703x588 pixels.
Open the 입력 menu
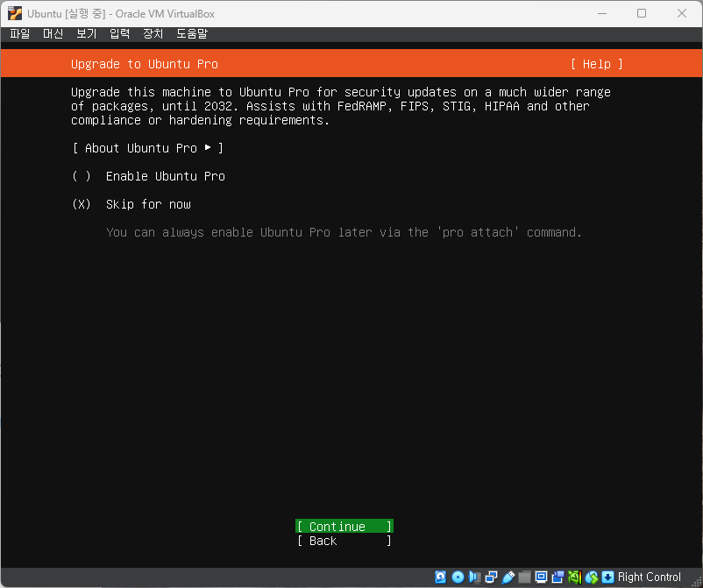coord(120,33)
